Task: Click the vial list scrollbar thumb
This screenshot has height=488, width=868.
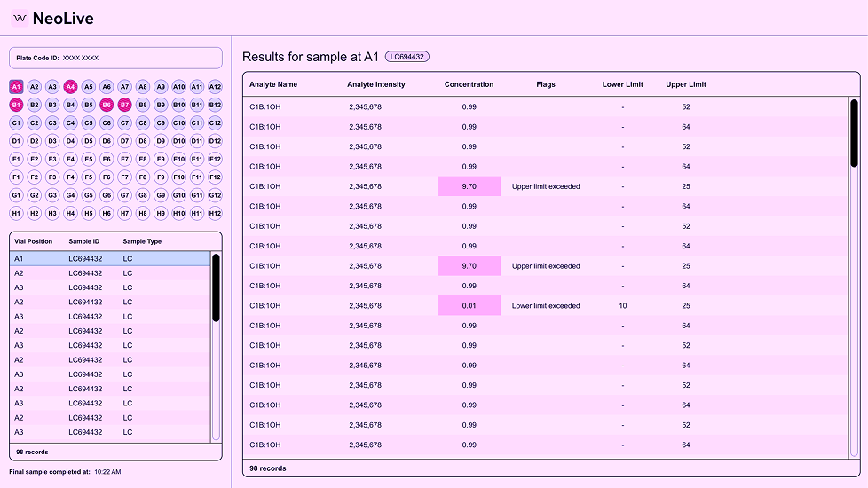Action: [216, 287]
